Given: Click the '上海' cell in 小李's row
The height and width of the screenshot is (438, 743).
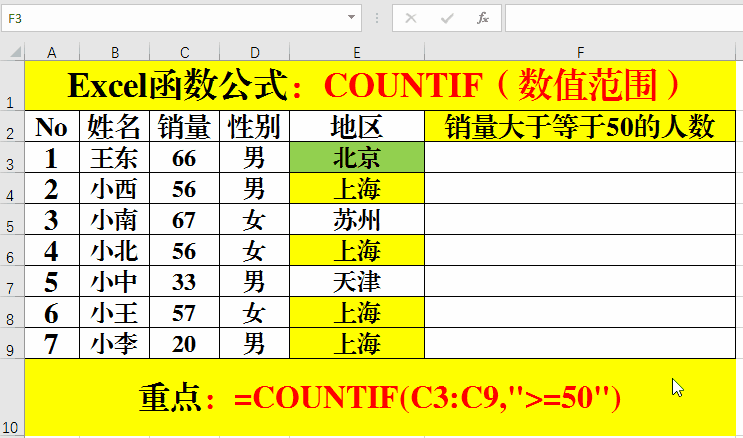Looking at the screenshot, I should tap(357, 344).
